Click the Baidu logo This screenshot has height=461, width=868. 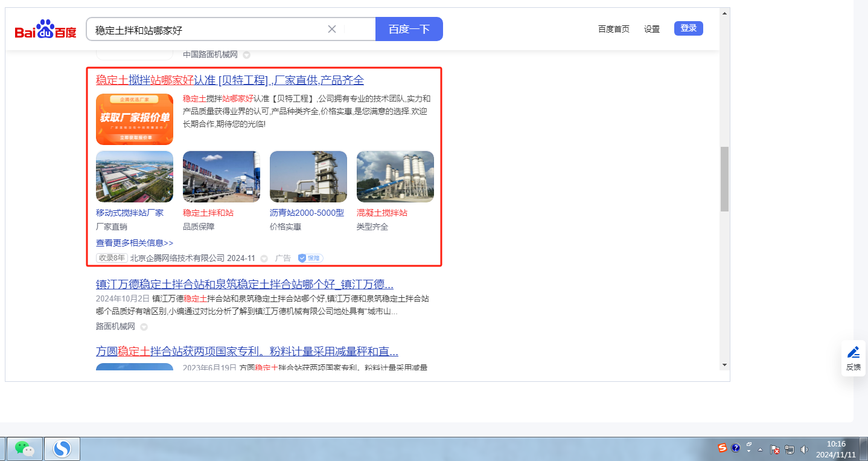tap(46, 29)
